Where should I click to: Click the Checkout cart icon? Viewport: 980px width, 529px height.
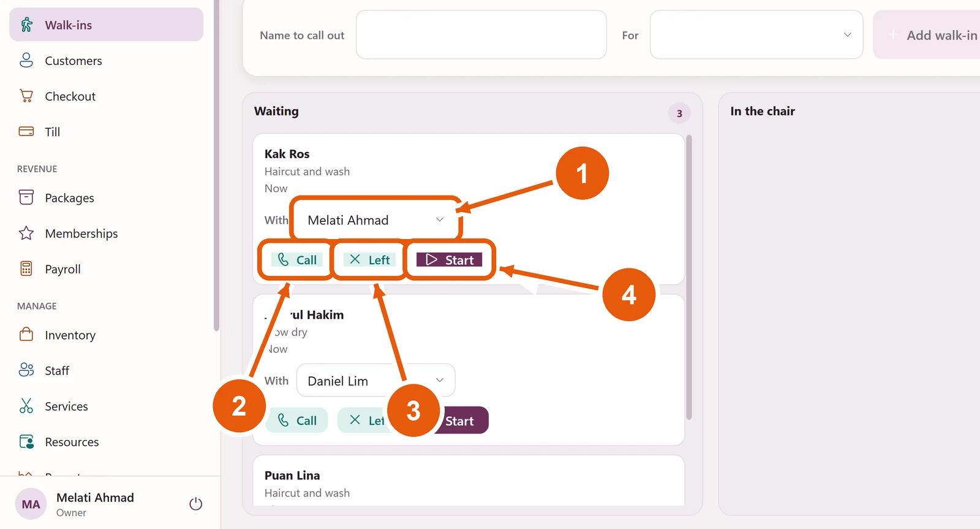[x=26, y=96]
